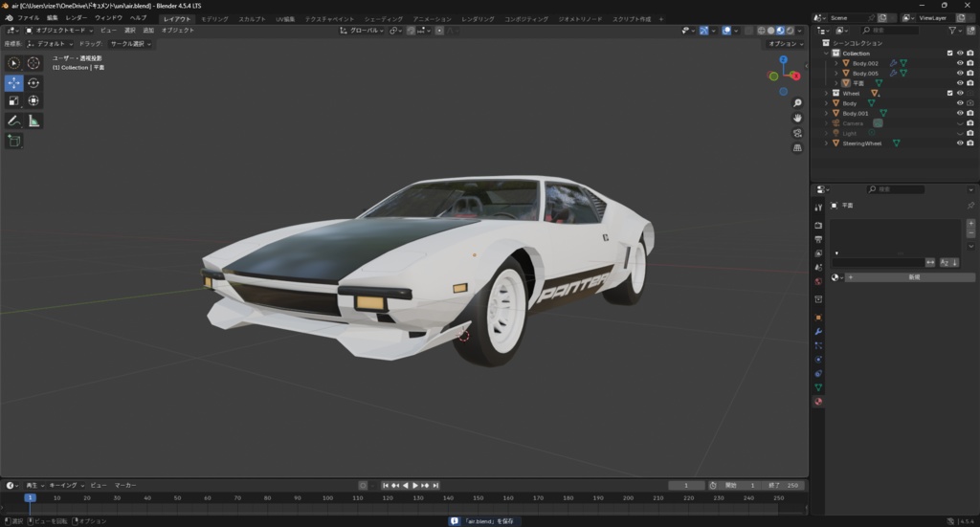Open the Physics properties tab
Screen dimensions: 980x527
[818, 360]
